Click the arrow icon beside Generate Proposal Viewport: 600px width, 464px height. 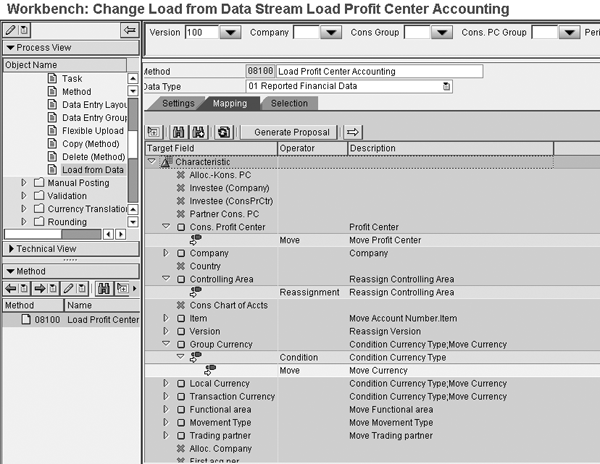coord(354,132)
